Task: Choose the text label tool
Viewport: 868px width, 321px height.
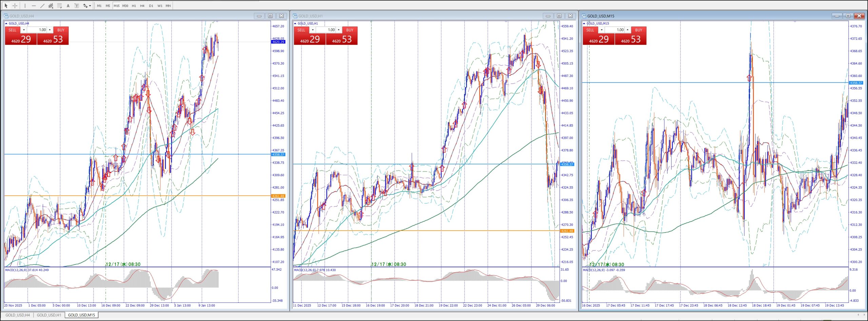Action: [x=77, y=6]
